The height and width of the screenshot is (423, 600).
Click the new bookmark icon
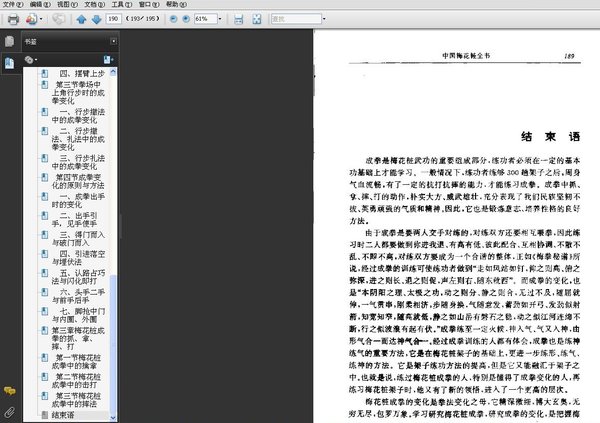coord(108,60)
